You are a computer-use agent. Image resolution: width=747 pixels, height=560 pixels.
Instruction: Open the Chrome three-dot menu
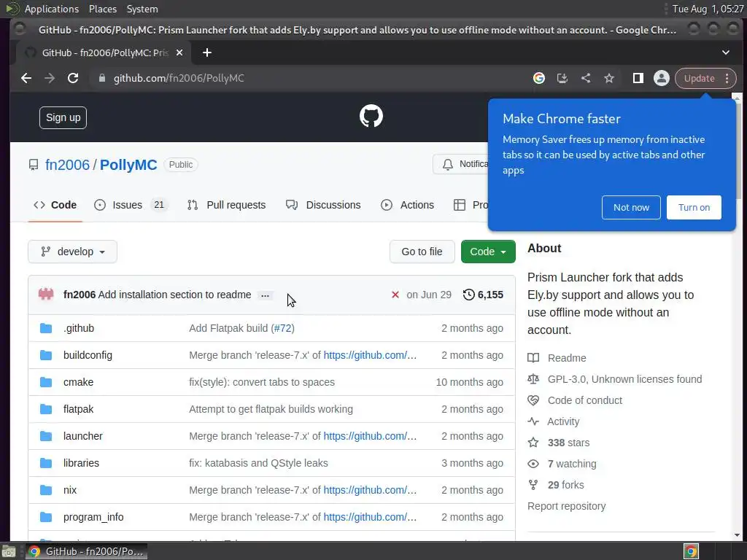point(727,78)
